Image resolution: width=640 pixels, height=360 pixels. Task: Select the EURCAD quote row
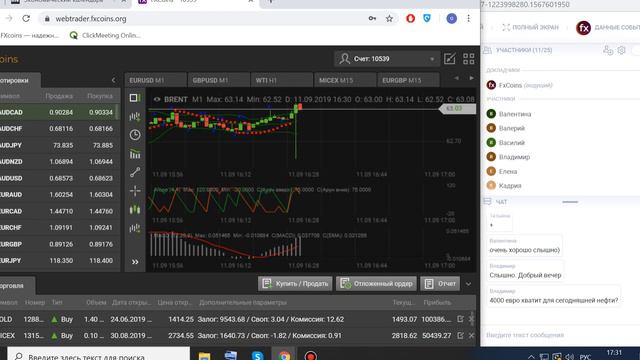[59, 211]
